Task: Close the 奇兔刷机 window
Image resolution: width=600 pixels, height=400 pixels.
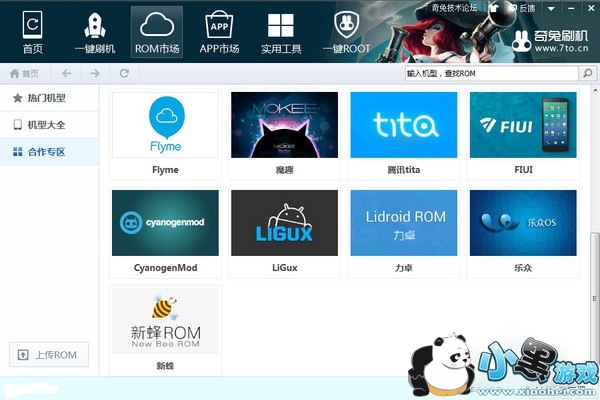Action: pyautogui.click(x=591, y=8)
